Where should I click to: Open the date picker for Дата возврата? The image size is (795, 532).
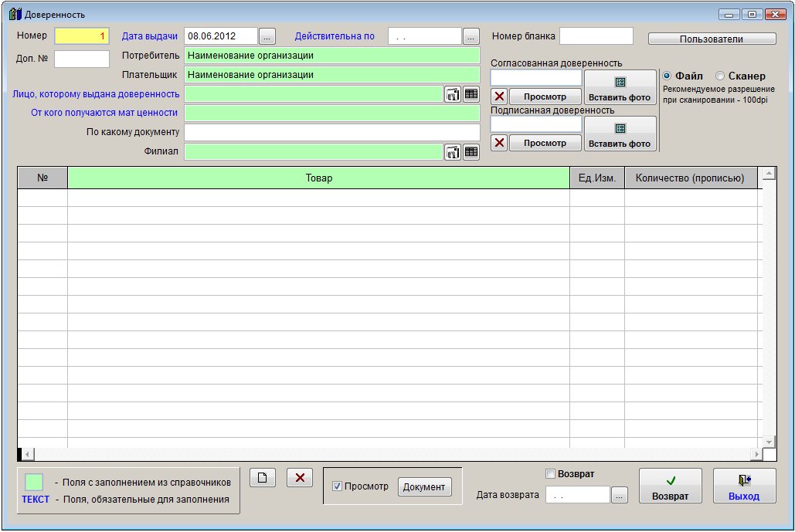pos(619,496)
